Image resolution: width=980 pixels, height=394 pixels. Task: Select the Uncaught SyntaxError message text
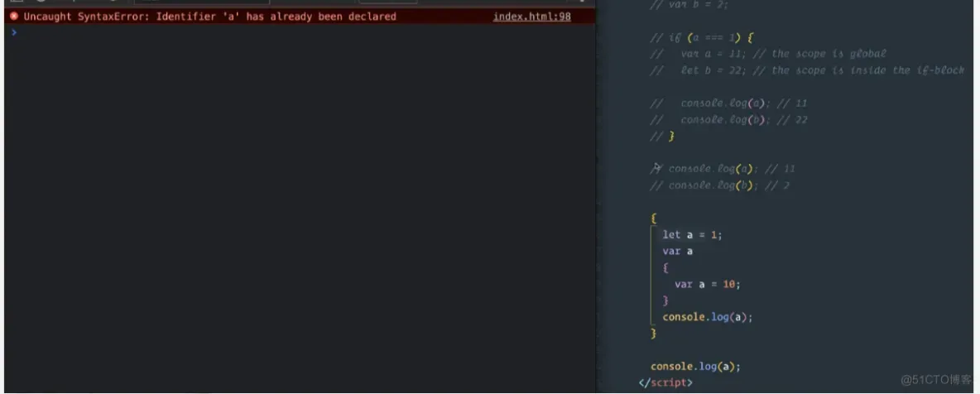[210, 17]
